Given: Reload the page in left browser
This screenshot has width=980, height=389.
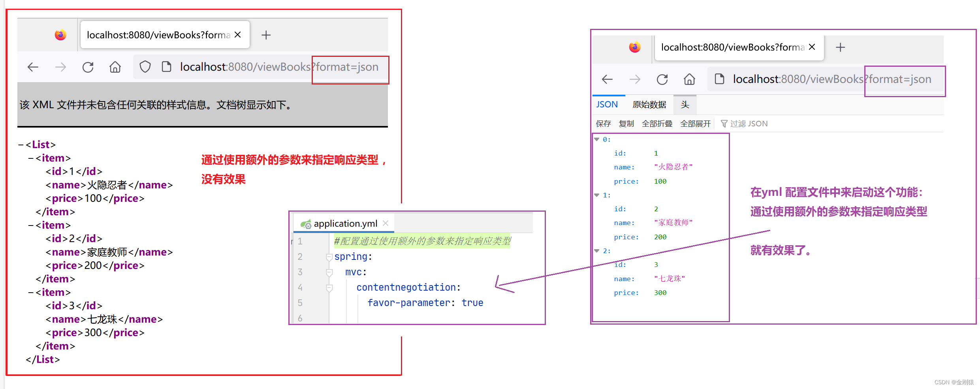Looking at the screenshot, I should (x=88, y=67).
